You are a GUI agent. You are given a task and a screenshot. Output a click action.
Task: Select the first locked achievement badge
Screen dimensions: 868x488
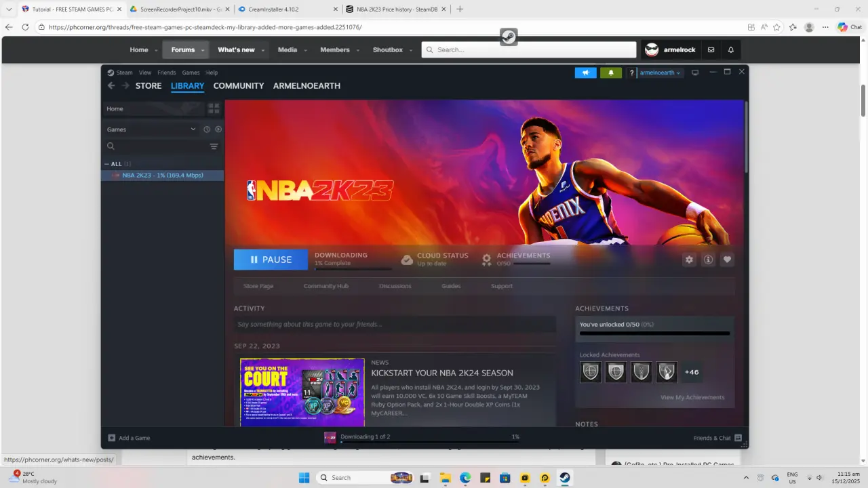click(591, 372)
